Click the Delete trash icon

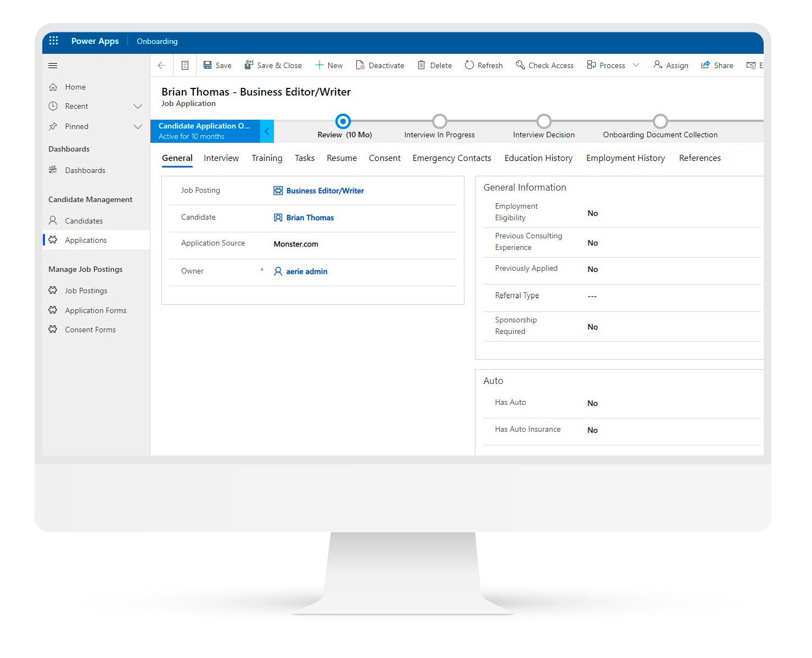click(x=421, y=65)
